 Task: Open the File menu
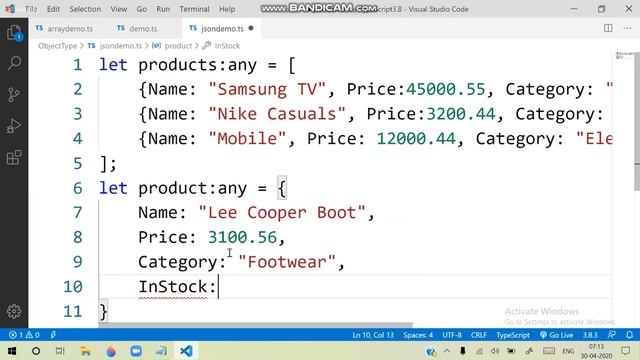tap(31, 9)
